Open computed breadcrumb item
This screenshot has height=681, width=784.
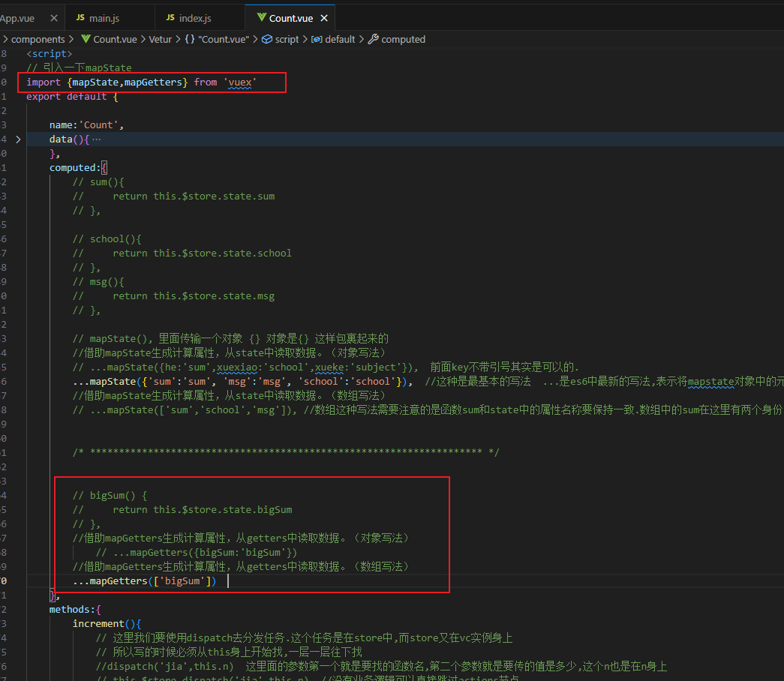(403, 40)
